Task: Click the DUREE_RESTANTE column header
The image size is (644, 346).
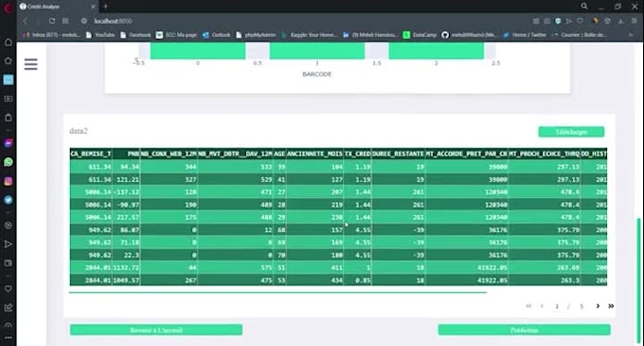Action: pos(399,154)
